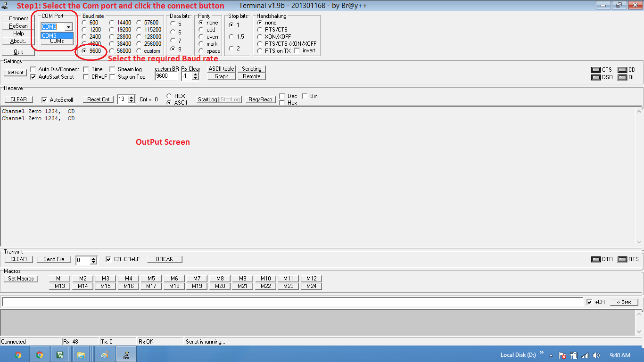Click the volume speaker tray icon
Image resolution: width=644 pixels, height=362 pixels.
point(596,355)
